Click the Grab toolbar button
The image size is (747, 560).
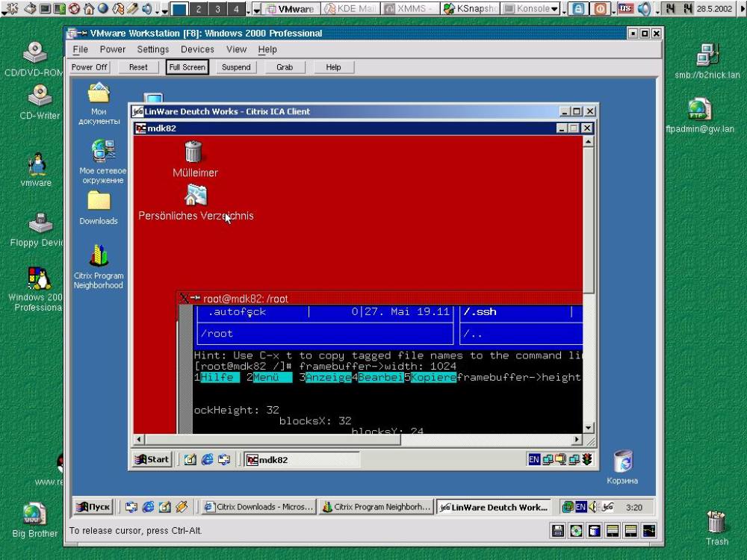(285, 67)
